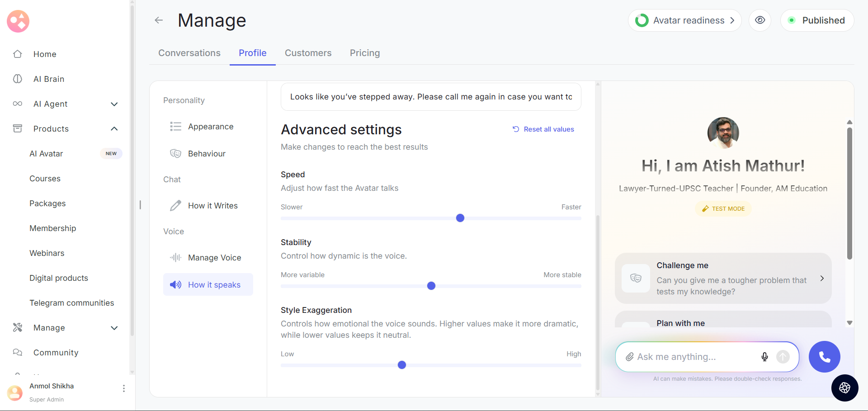868x411 pixels.
Task: Open the round help widget icon
Action: 844,388
